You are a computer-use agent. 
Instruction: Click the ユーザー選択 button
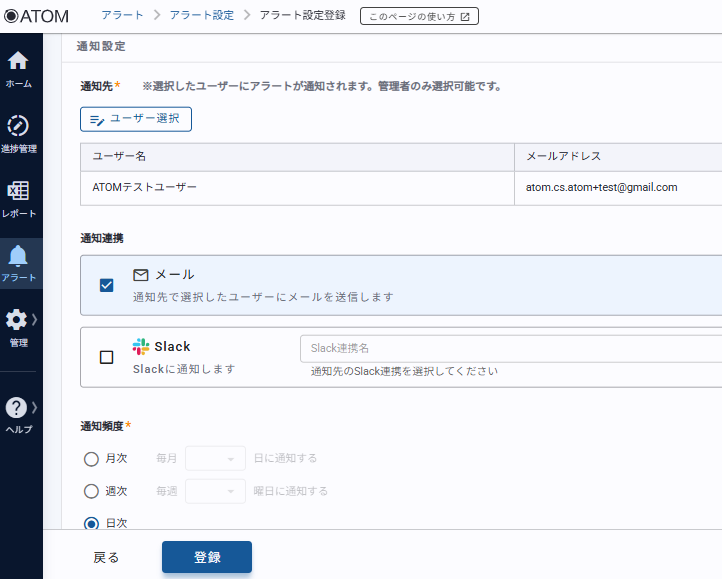pyautogui.click(x=136, y=119)
